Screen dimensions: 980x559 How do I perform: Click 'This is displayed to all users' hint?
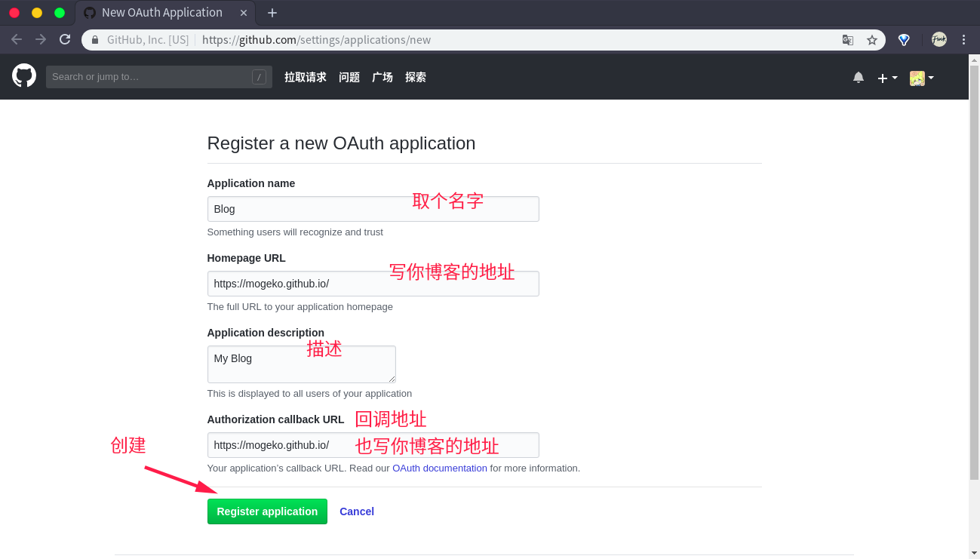click(310, 394)
